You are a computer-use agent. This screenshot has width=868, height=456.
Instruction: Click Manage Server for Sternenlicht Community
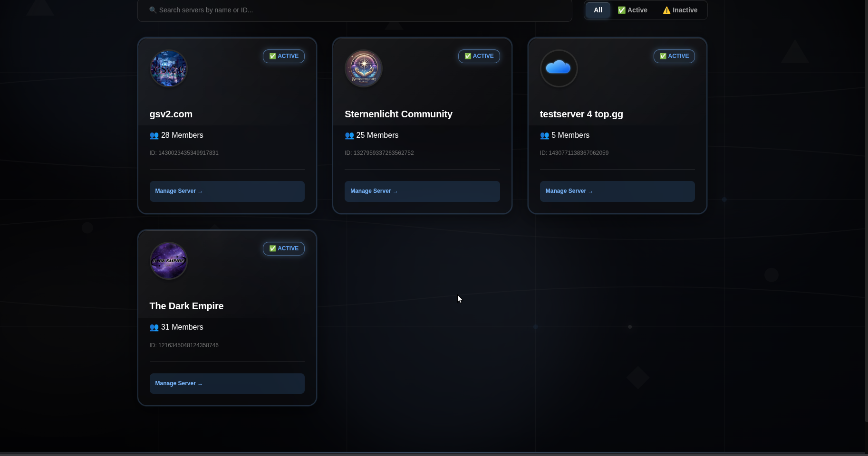pos(422,191)
